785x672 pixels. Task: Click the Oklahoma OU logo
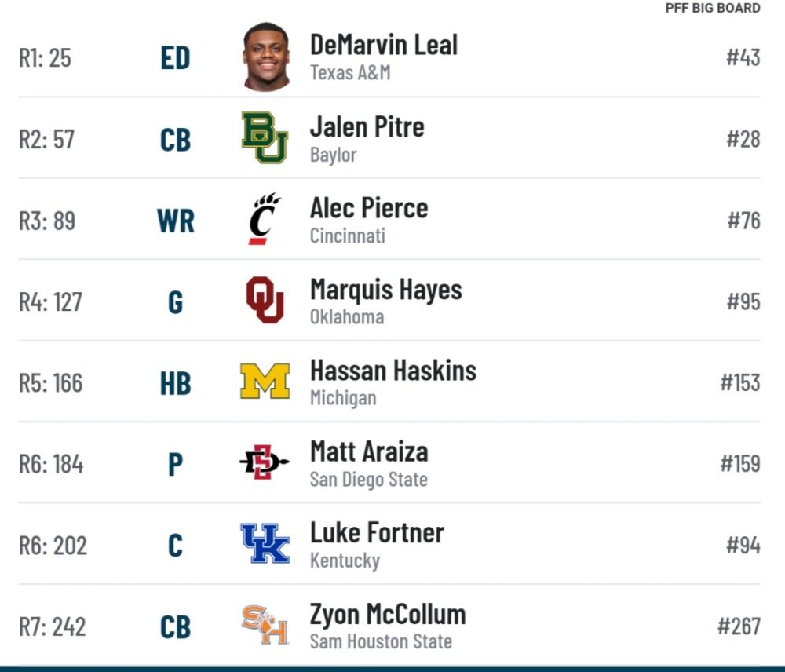(265, 299)
